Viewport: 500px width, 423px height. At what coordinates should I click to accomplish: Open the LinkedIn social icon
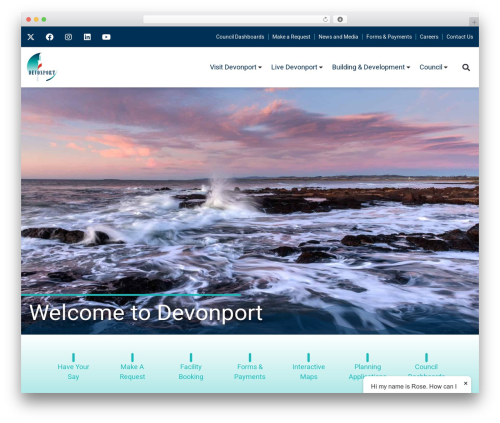coord(87,37)
